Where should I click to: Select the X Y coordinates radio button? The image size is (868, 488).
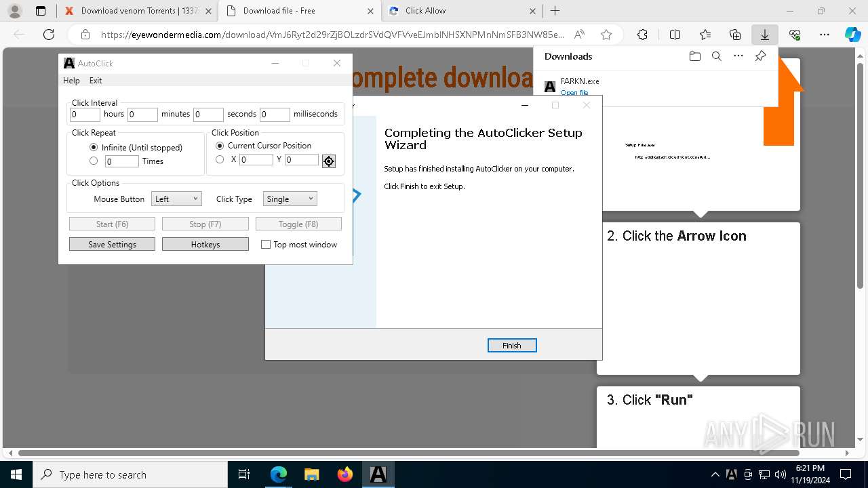click(220, 159)
